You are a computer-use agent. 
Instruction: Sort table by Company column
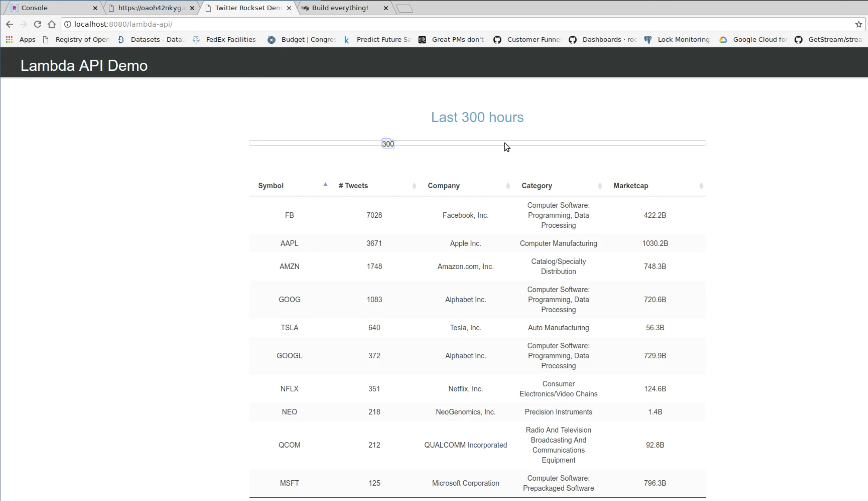[x=444, y=186]
